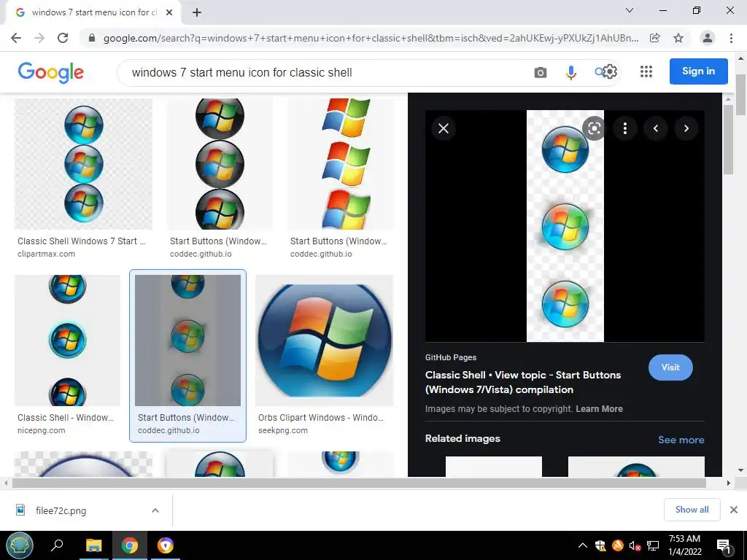The image size is (747, 560).
Task: Start voice search with the microphone icon
Action: pos(570,72)
